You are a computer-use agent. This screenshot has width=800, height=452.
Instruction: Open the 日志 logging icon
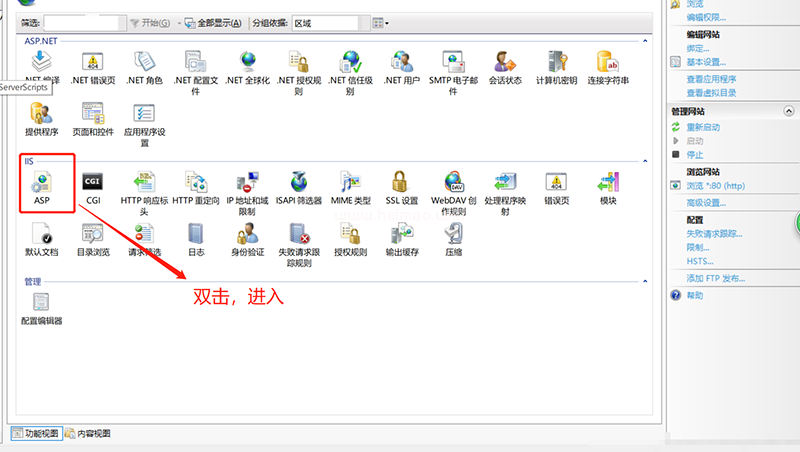click(x=196, y=235)
